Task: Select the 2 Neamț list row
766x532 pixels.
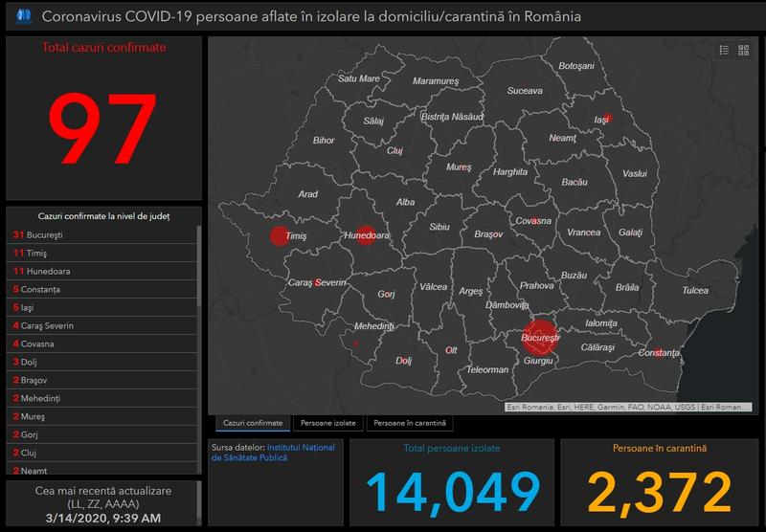Action: pos(101,469)
